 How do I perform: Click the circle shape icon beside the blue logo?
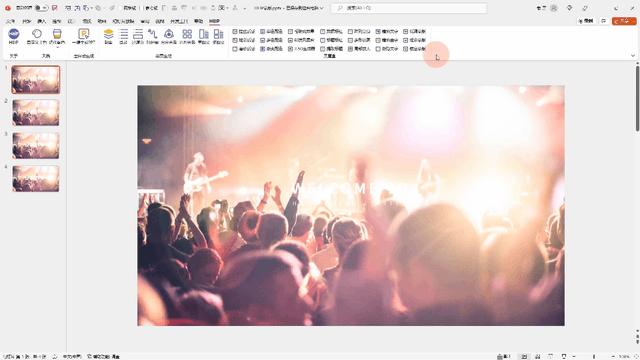coord(37,34)
